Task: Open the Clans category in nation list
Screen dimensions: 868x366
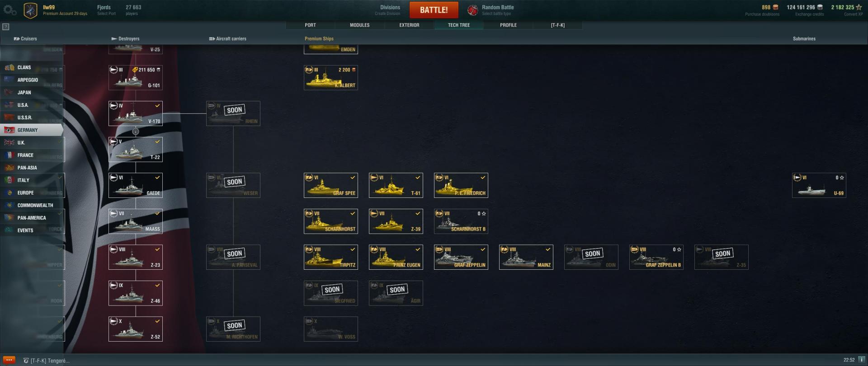Action: (32, 67)
